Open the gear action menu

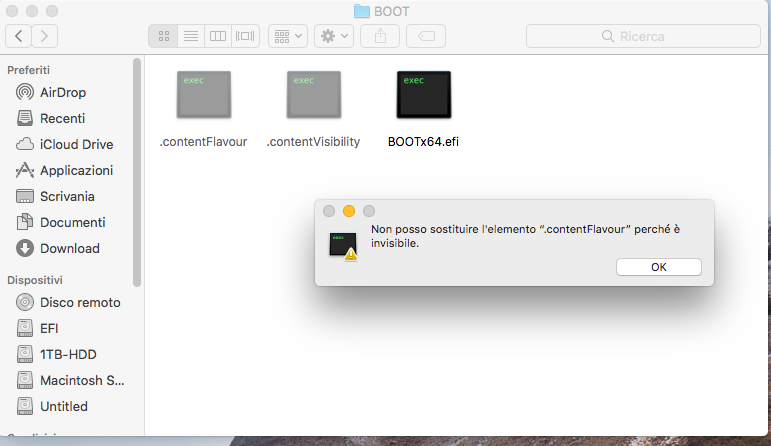point(334,36)
